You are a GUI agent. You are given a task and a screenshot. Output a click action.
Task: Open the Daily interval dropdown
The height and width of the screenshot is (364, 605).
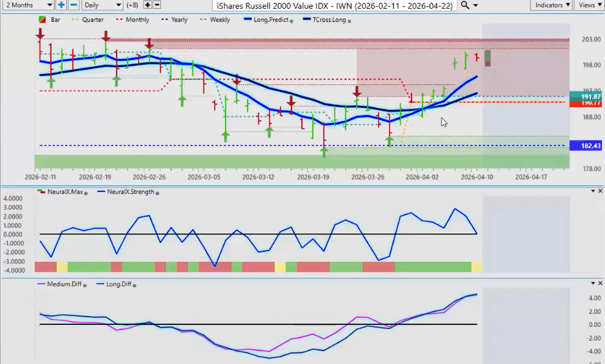point(102,5)
